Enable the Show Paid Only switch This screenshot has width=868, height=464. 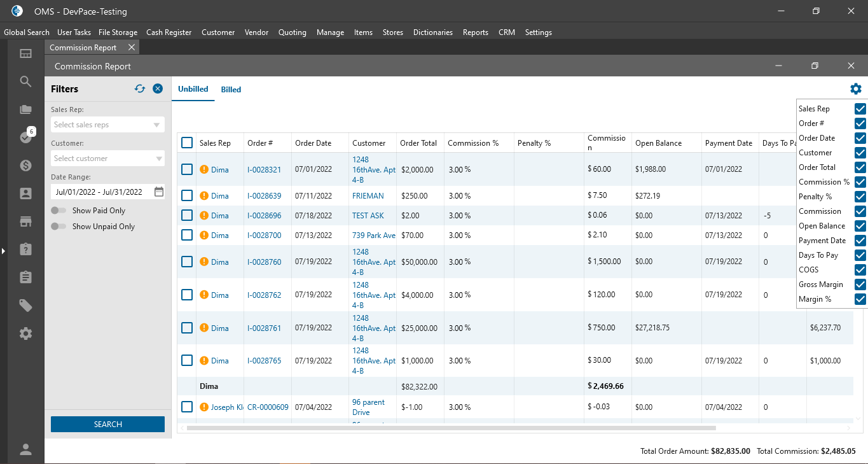[x=59, y=211]
